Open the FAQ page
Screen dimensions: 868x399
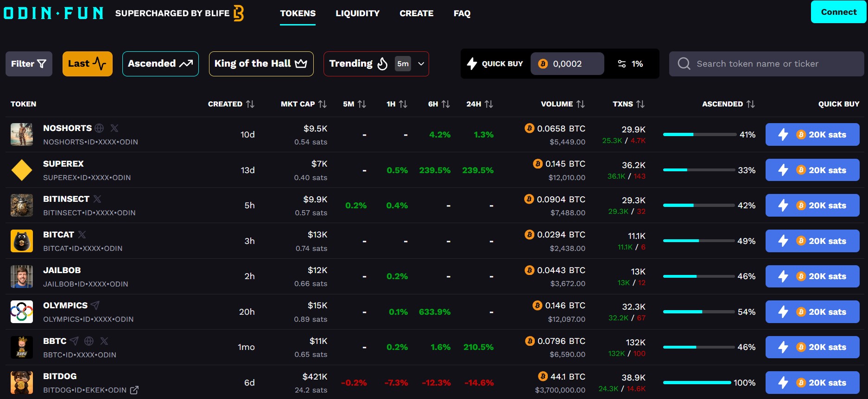point(462,13)
